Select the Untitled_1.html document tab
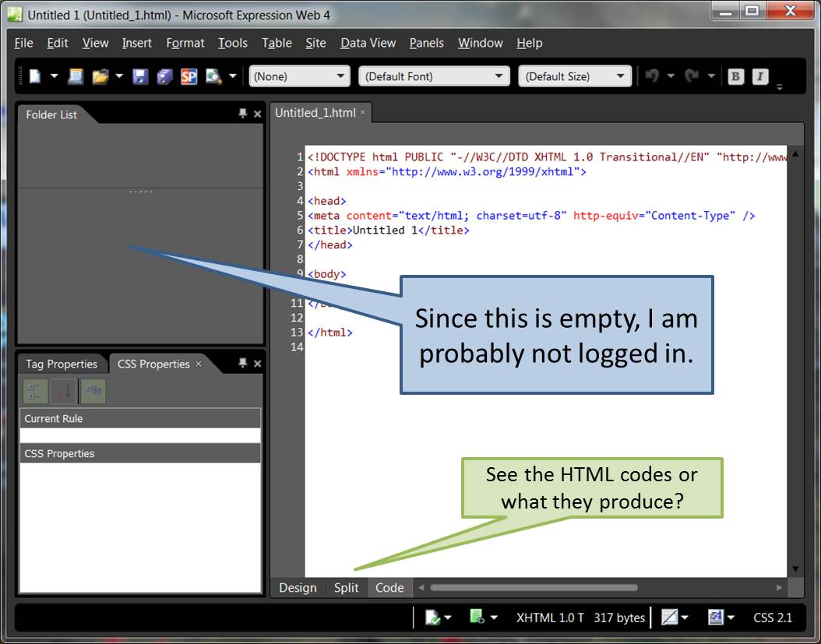The height and width of the screenshot is (644, 821). [x=315, y=113]
